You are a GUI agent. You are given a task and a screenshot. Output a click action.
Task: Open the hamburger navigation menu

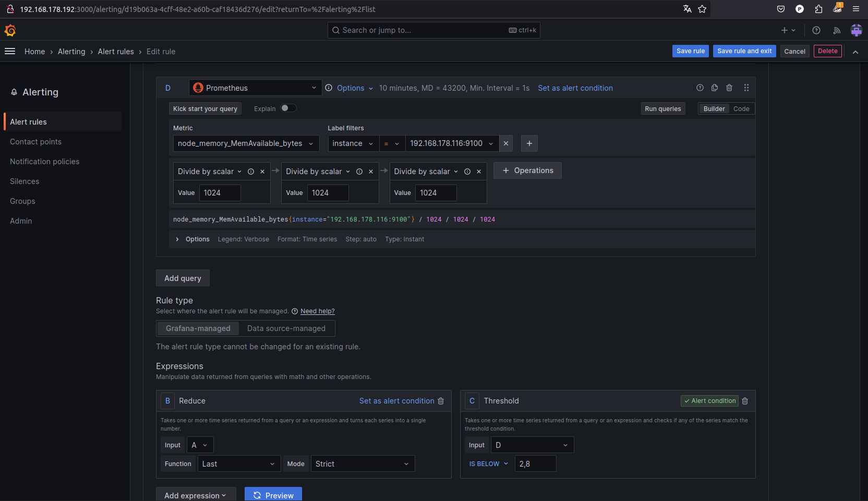(10, 51)
